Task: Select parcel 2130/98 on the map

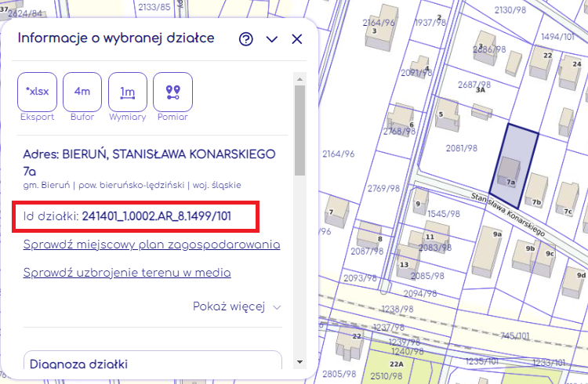Action: pyautogui.click(x=510, y=9)
